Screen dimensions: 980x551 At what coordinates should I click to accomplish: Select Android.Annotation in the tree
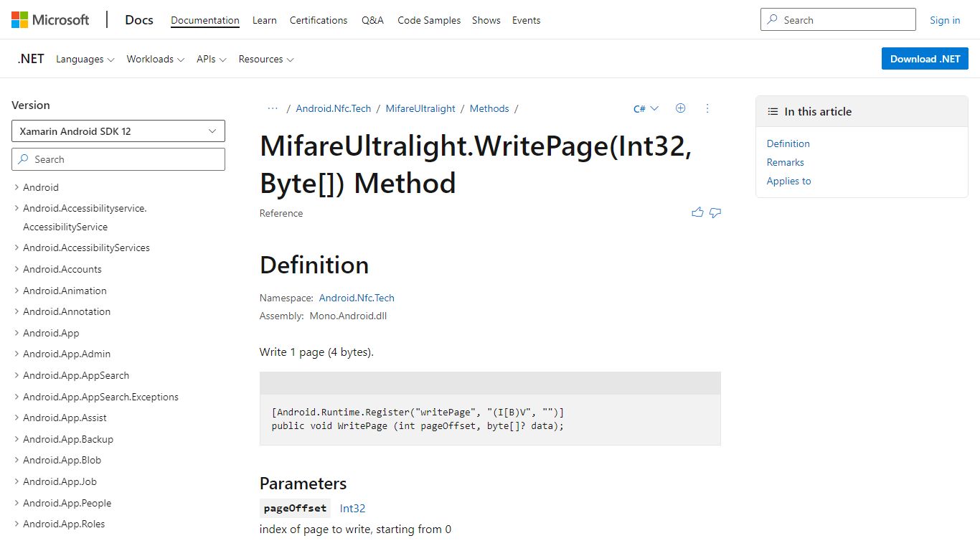click(67, 311)
